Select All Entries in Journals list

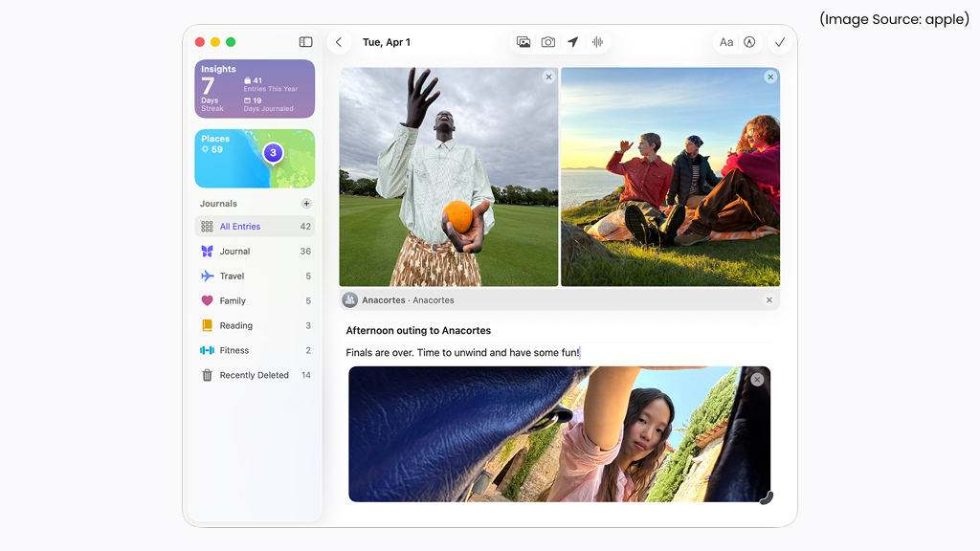[x=241, y=226]
